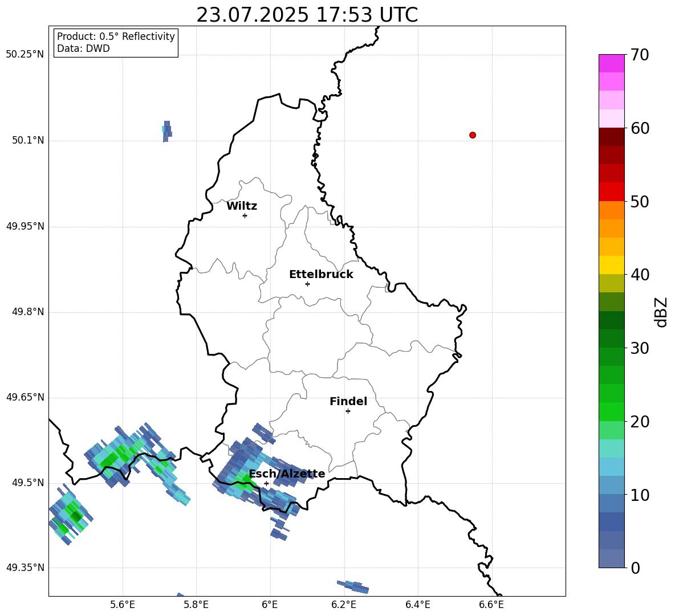Click the 60 tick label on colorbar
This screenshot has height=616, width=675.
(640, 128)
